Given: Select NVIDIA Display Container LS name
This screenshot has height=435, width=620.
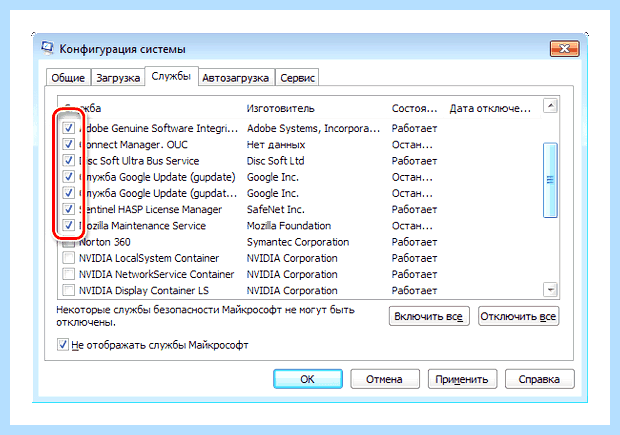Looking at the screenshot, I should coord(144,290).
